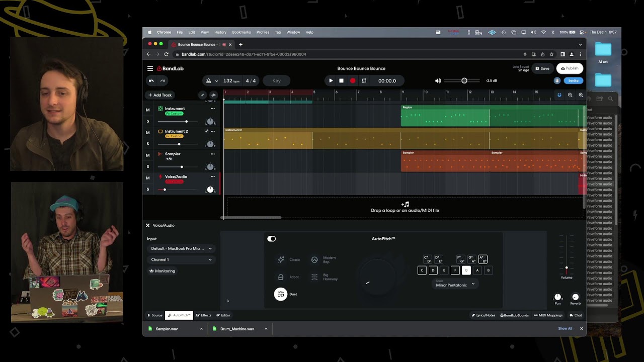Click the Publish button
This screenshot has width=644, height=362.
[570, 68]
